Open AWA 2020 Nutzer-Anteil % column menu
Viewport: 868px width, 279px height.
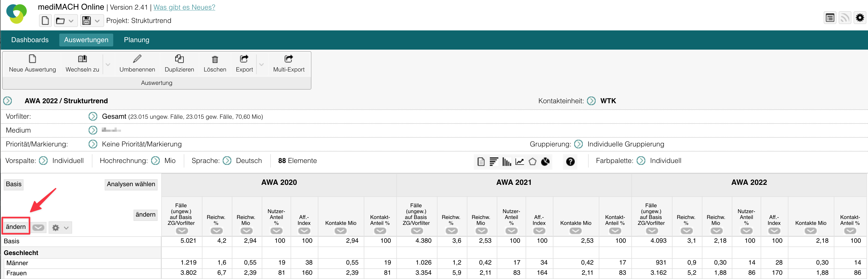coord(276,231)
